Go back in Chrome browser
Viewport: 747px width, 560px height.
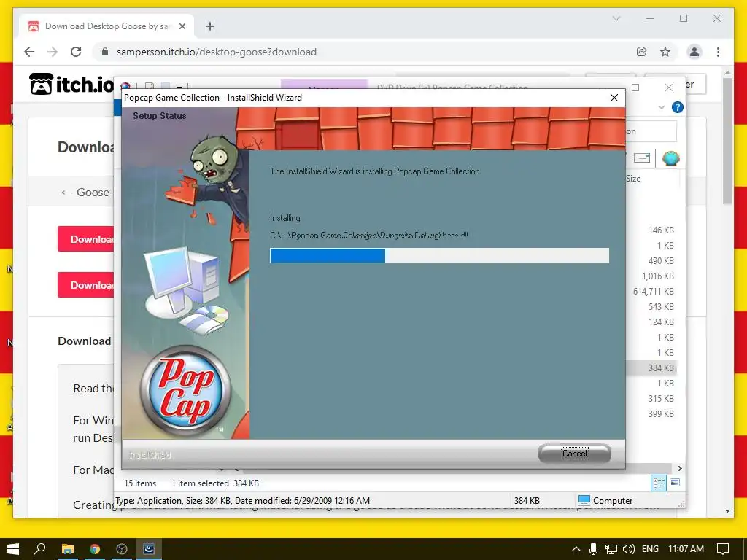(x=29, y=52)
